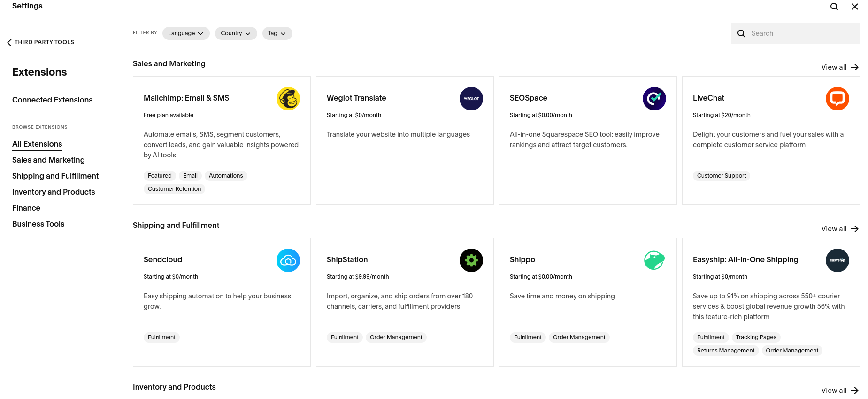Open the Sendcloud card title
This screenshot has height=399, width=868.
coord(163,259)
